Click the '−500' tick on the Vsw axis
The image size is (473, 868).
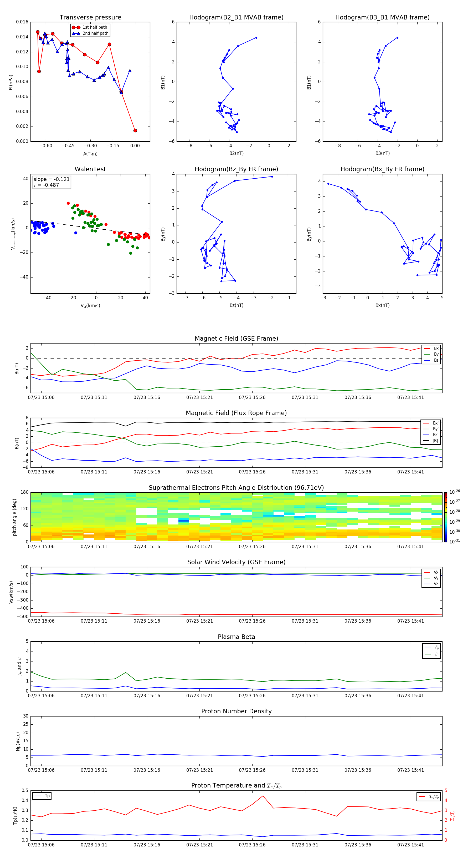click(22, 617)
